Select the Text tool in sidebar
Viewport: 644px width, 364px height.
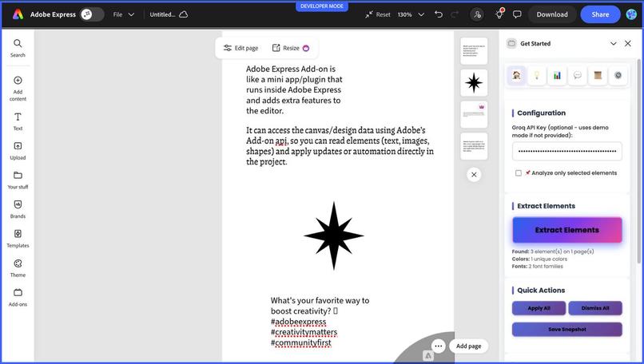point(18,122)
